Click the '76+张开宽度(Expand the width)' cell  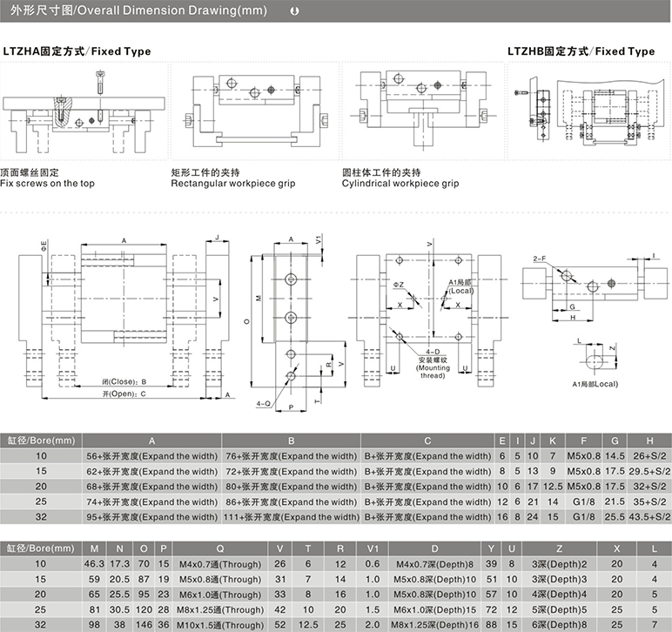291,456
